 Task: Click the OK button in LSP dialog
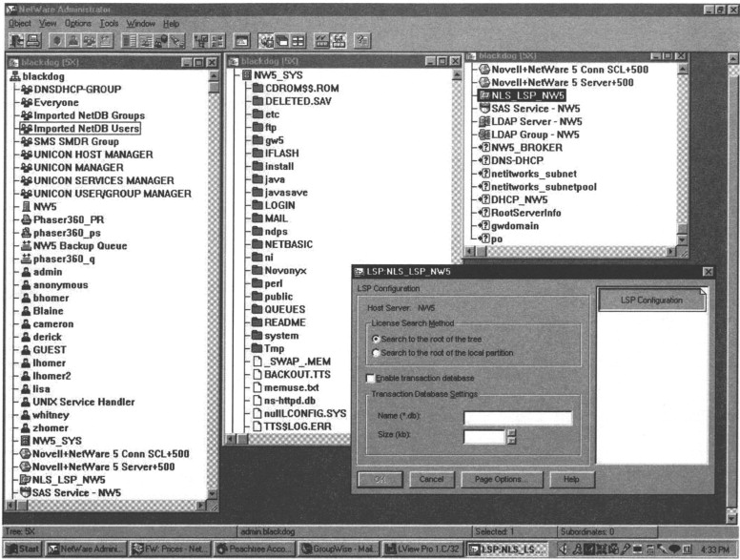point(380,479)
